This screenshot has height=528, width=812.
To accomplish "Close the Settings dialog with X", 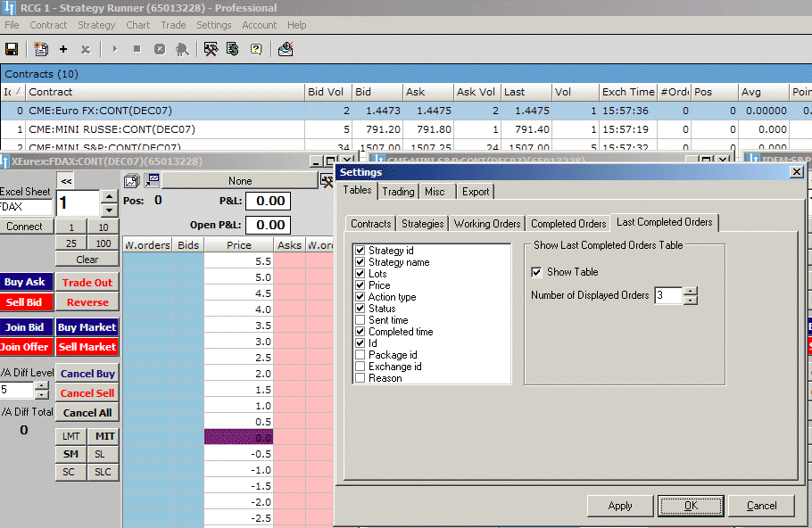I will 797,172.
